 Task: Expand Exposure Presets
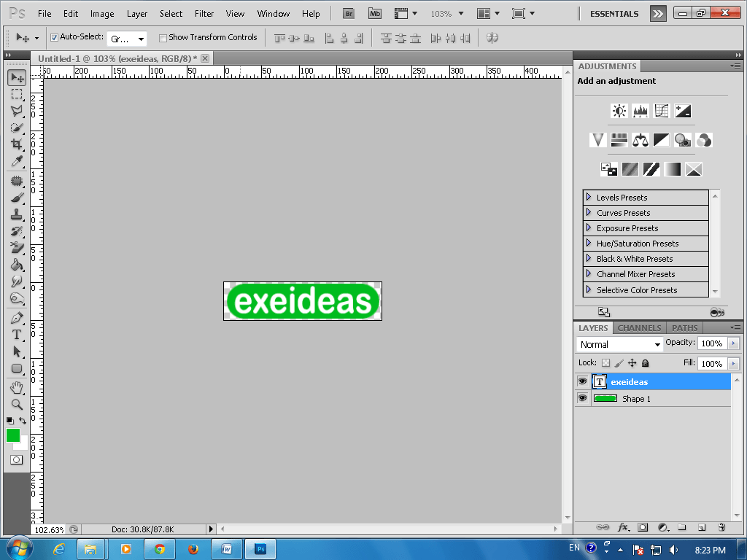tap(589, 227)
